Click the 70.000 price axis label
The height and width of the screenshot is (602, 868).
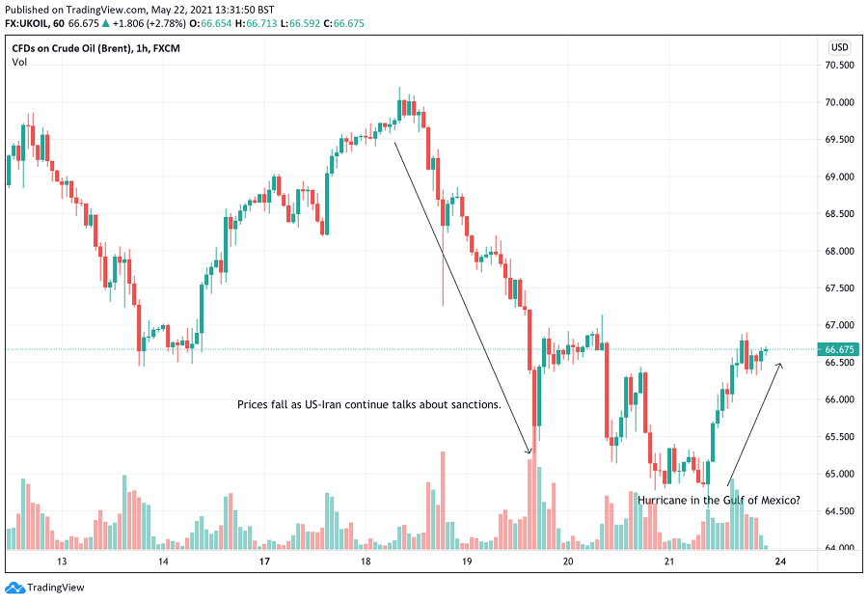[x=838, y=102]
